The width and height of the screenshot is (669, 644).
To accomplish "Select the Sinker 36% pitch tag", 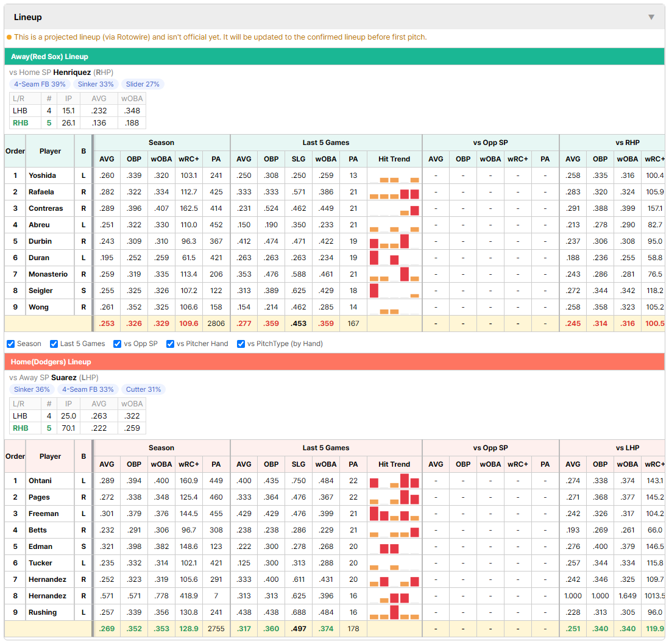I will [32, 389].
